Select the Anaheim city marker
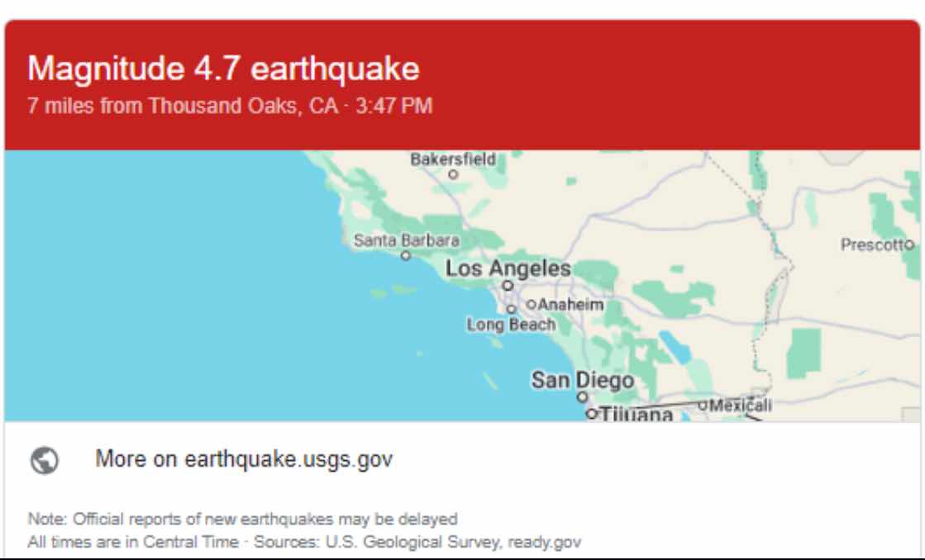Viewport: 925px width, 560px height. 531,304
